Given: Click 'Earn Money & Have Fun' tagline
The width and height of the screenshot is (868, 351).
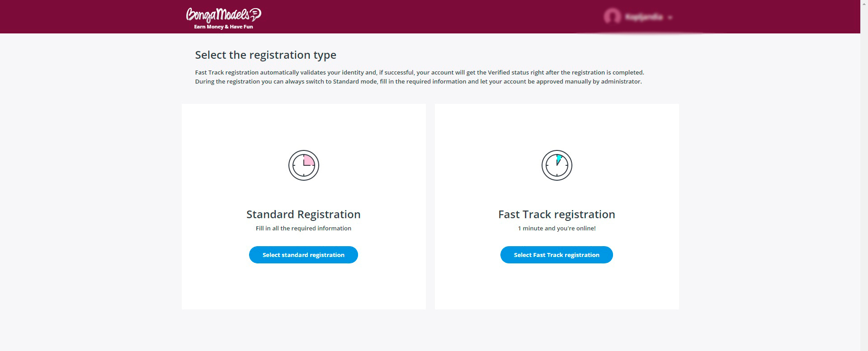Looking at the screenshot, I should [223, 27].
